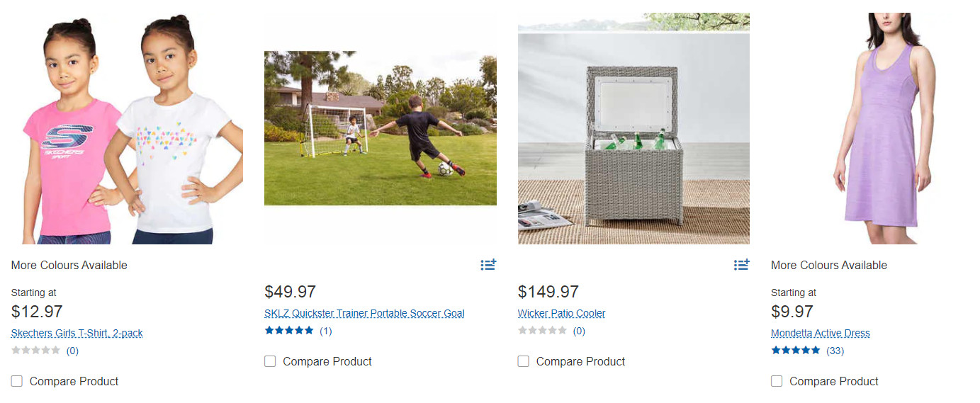The image size is (980, 403).
Task: Click empty star rating under Wicker Patio Cooler
Action: 542,331
